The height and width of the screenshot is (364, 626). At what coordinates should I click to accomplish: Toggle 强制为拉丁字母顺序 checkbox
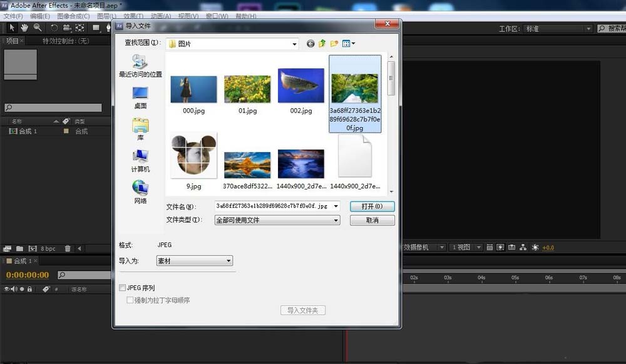coord(130,300)
